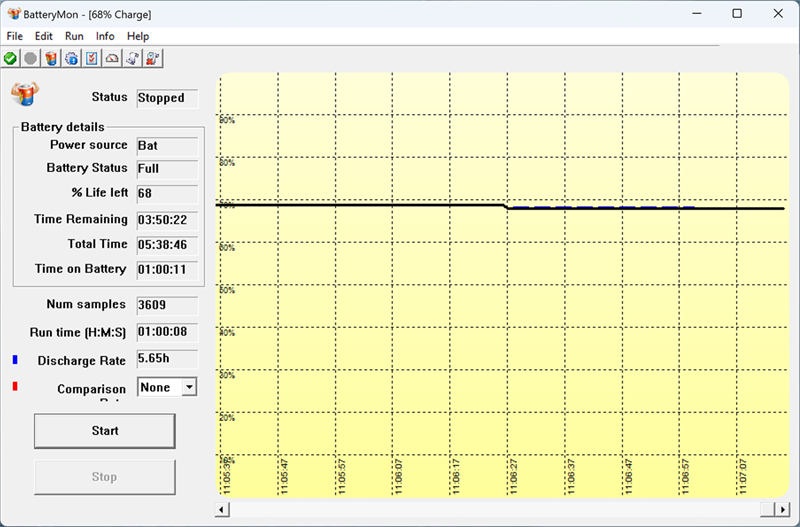Click the 20% label on graph axis
Screen dimensions: 800x527
pyautogui.click(x=228, y=418)
